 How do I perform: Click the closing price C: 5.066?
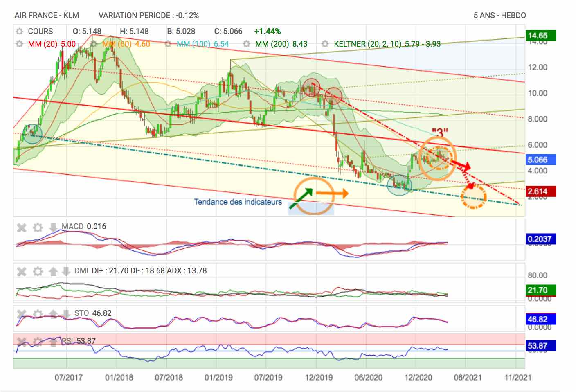pyautogui.click(x=228, y=31)
